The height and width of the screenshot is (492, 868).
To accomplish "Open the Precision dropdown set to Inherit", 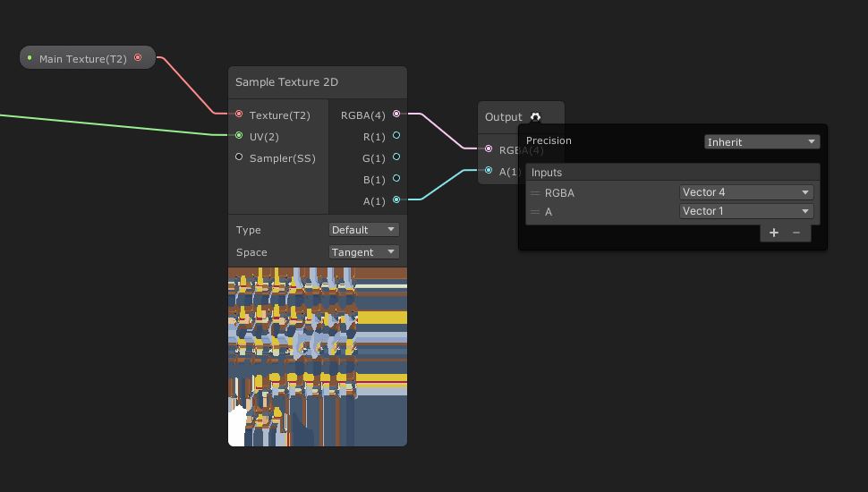I will click(762, 141).
